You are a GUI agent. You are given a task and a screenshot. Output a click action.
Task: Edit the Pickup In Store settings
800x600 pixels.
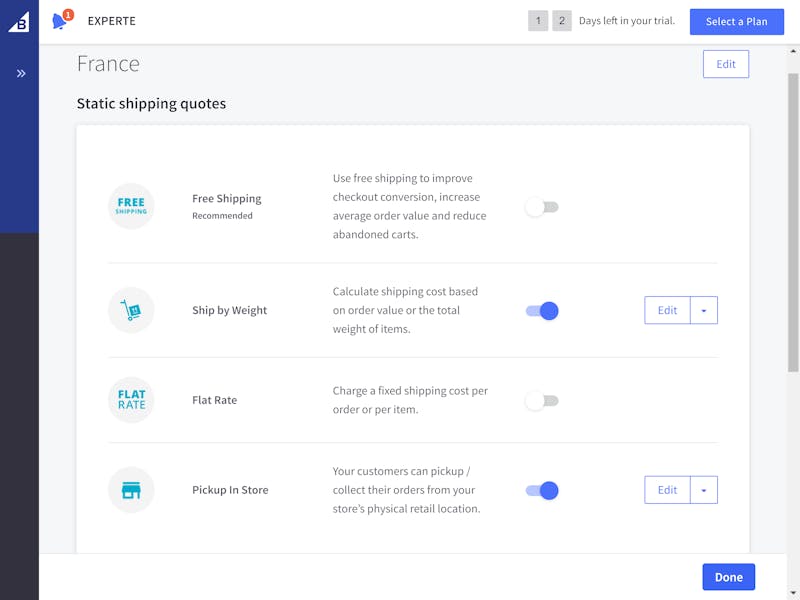click(667, 490)
